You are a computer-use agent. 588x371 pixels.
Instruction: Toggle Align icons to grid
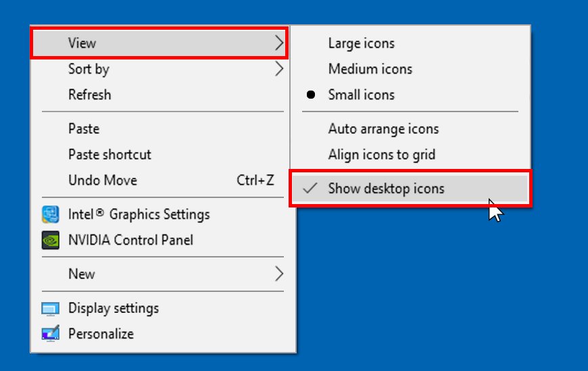381,155
